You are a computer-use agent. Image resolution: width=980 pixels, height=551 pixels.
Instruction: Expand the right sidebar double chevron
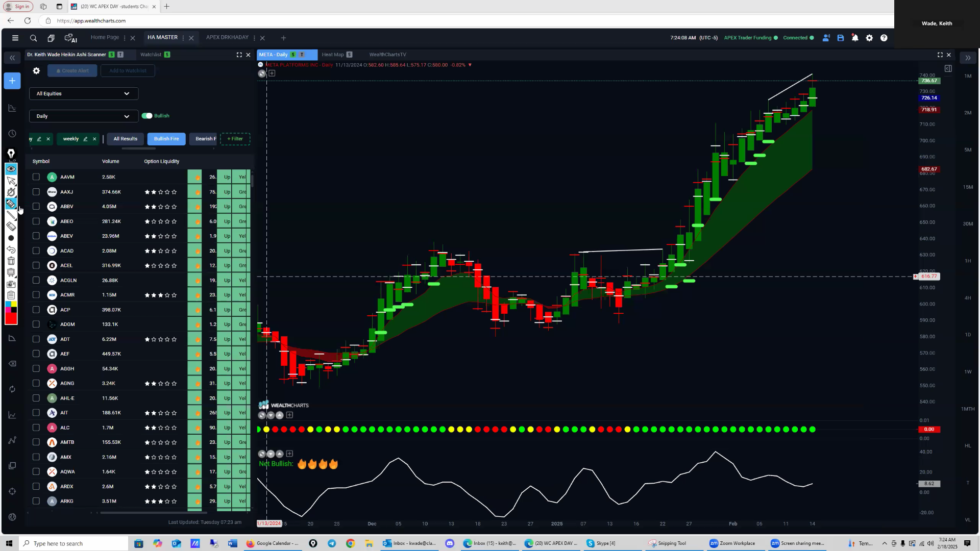(x=968, y=58)
